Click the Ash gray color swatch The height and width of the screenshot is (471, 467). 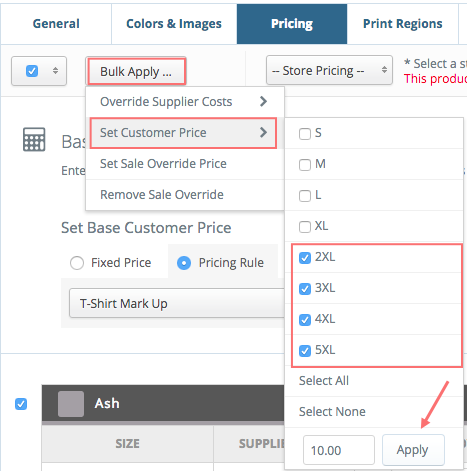pos(71,404)
